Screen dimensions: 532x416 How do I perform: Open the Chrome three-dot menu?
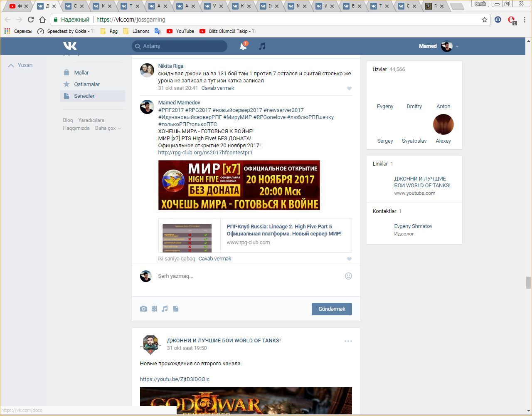point(525,20)
